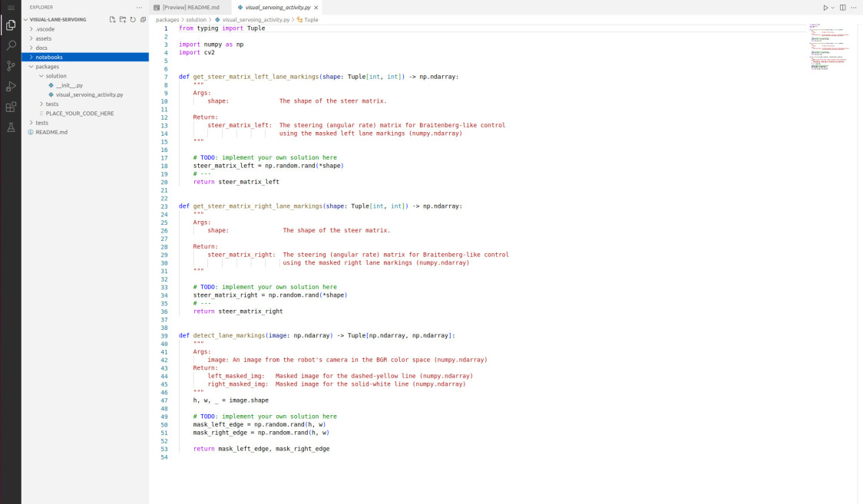863x504 pixels.
Task: Collapse all folders in Explorer
Action: (x=143, y=19)
